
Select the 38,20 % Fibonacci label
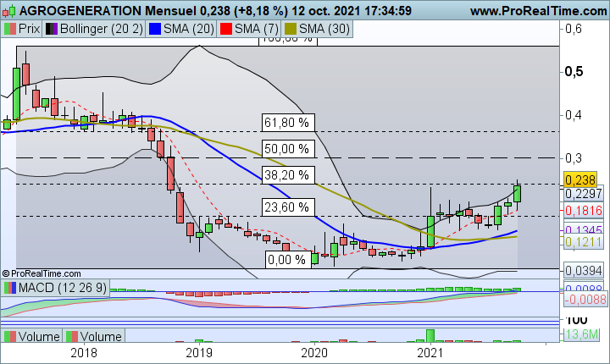tap(288, 175)
